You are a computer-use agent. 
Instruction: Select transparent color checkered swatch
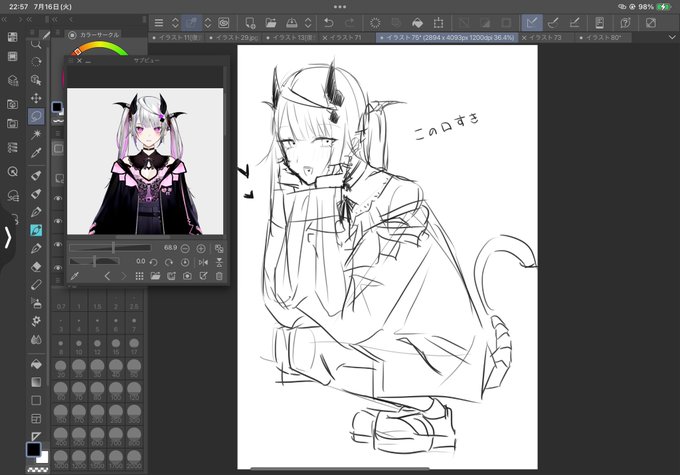38,469
